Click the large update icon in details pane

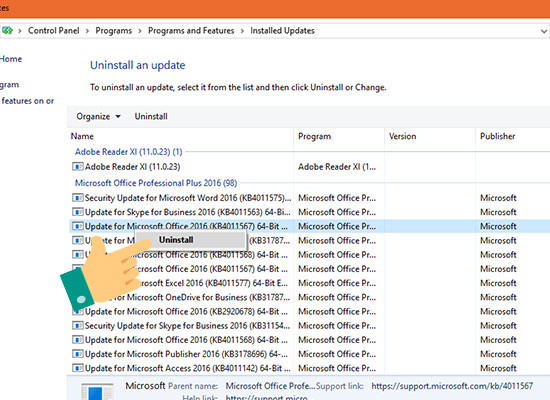pos(97,392)
